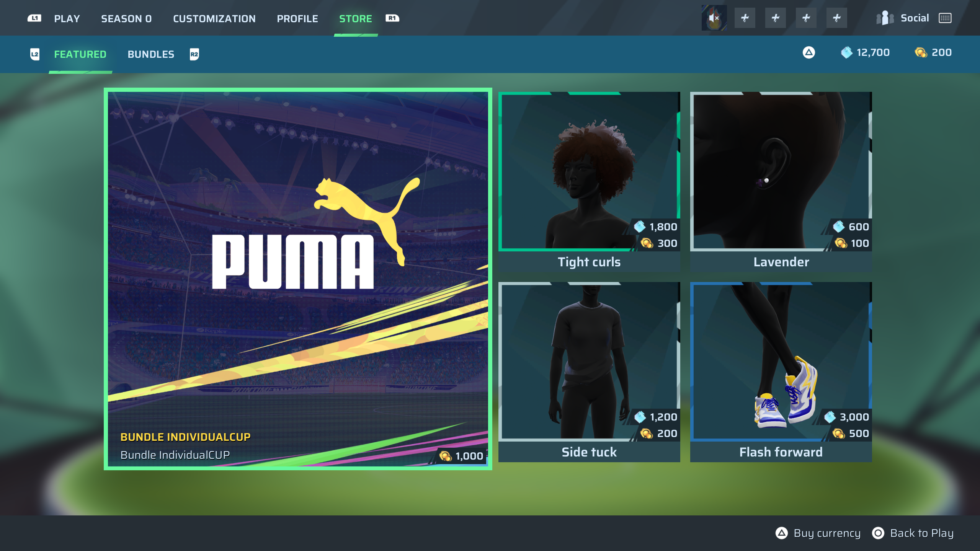This screenshot has width=980, height=551.
Task: Click the muted player avatar icon
Action: (714, 18)
